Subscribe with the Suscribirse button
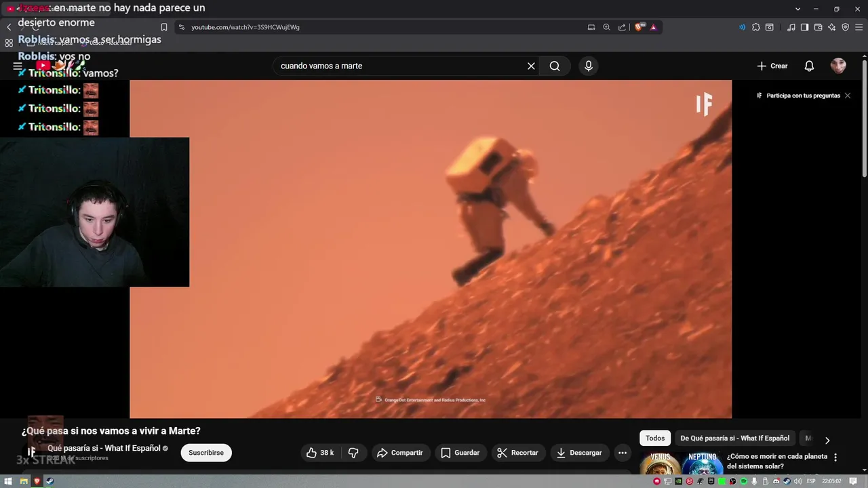The width and height of the screenshot is (868, 488). [206, 453]
